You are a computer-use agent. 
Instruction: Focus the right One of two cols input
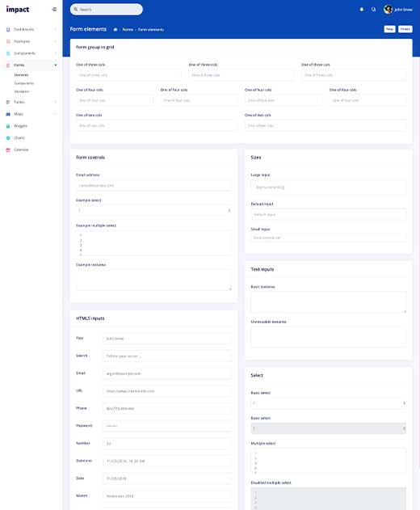(325, 126)
